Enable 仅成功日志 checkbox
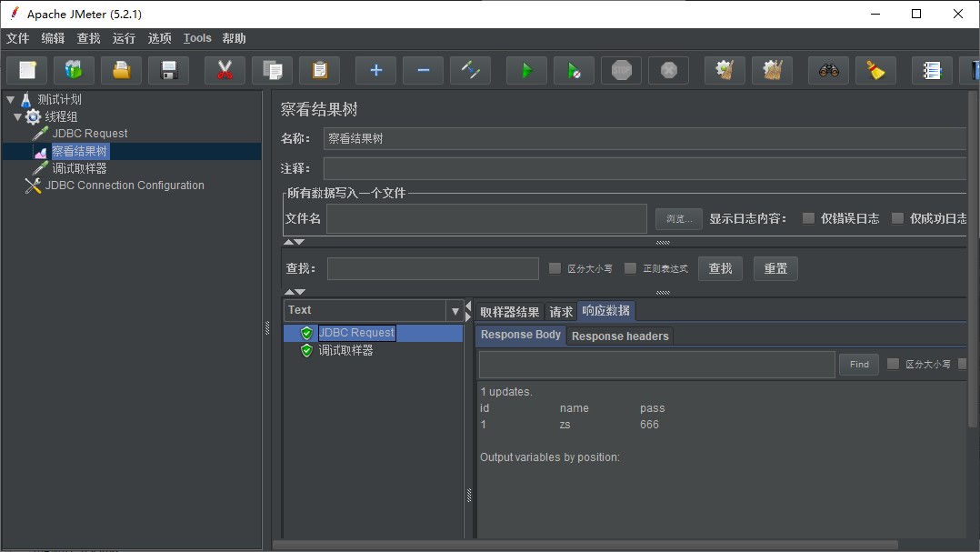 tap(897, 218)
